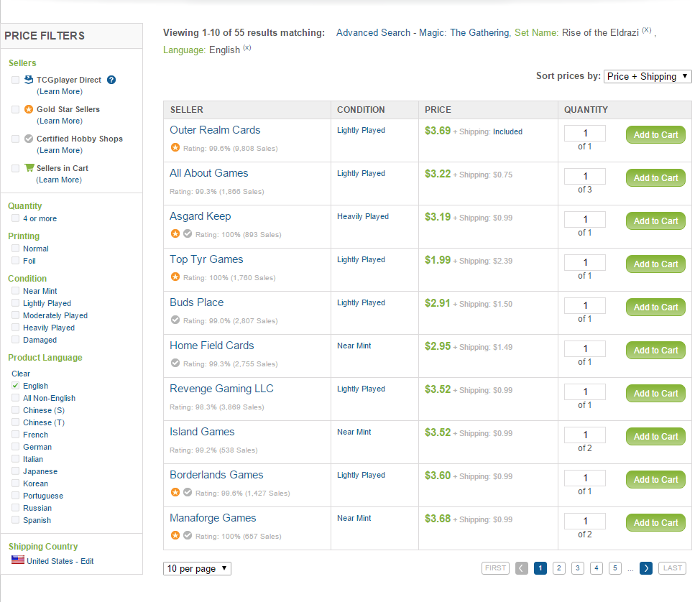The image size is (700, 602).
Task: Click the certified checkmark badge under Manaforge Games
Action: (x=188, y=535)
